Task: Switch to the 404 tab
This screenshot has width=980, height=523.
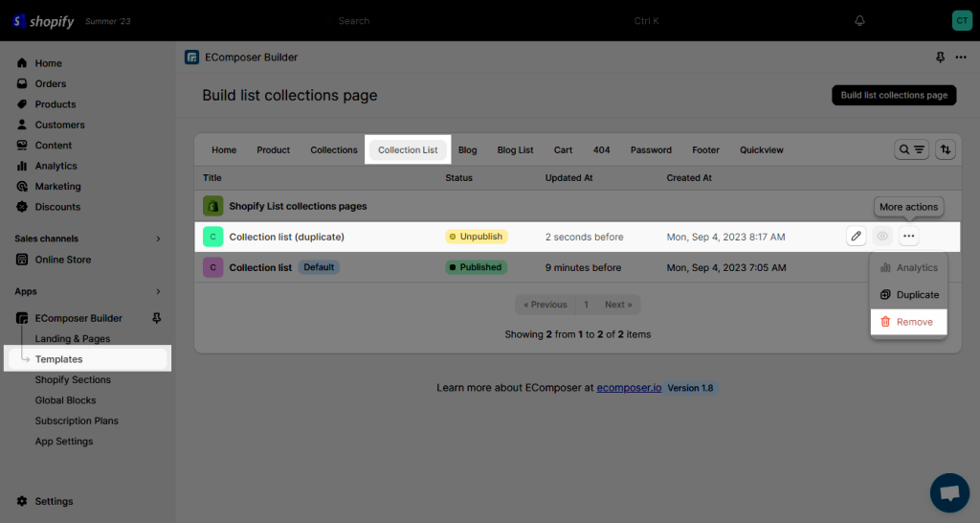Action: coord(601,150)
